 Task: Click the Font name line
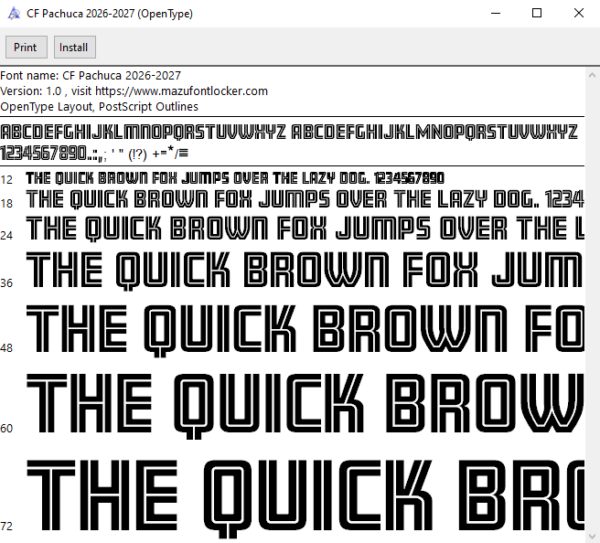[90, 75]
